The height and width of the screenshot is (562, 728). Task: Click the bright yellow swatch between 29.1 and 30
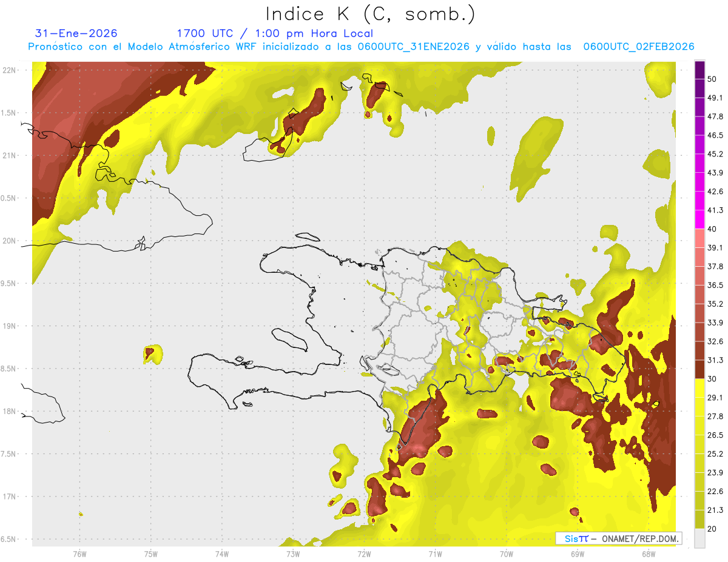tap(700, 388)
